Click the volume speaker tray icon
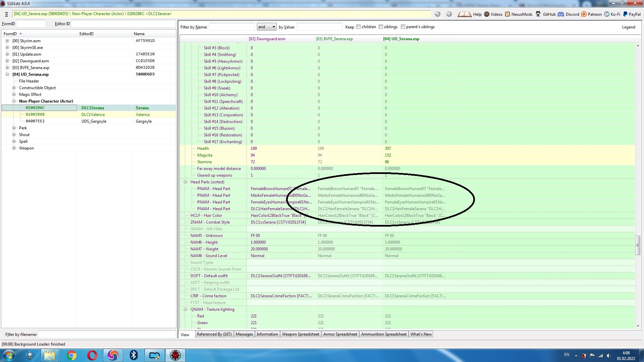This screenshot has height=362, width=644. (x=609, y=356)
